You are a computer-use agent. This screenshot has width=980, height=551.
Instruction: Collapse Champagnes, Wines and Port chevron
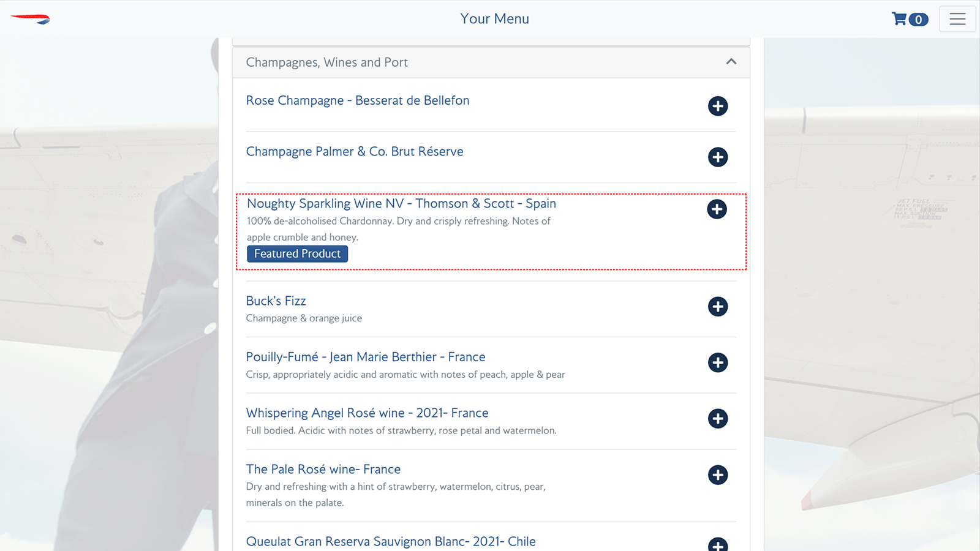pos(731,62)
